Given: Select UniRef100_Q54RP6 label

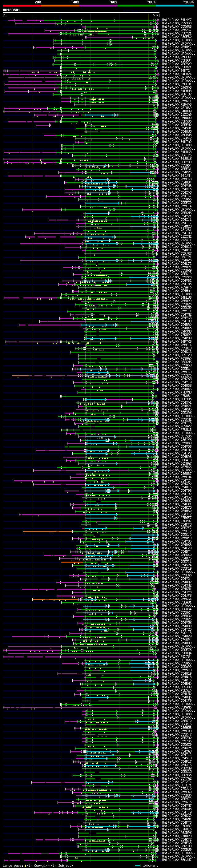Looking at the screenshot, I should 177,172.
